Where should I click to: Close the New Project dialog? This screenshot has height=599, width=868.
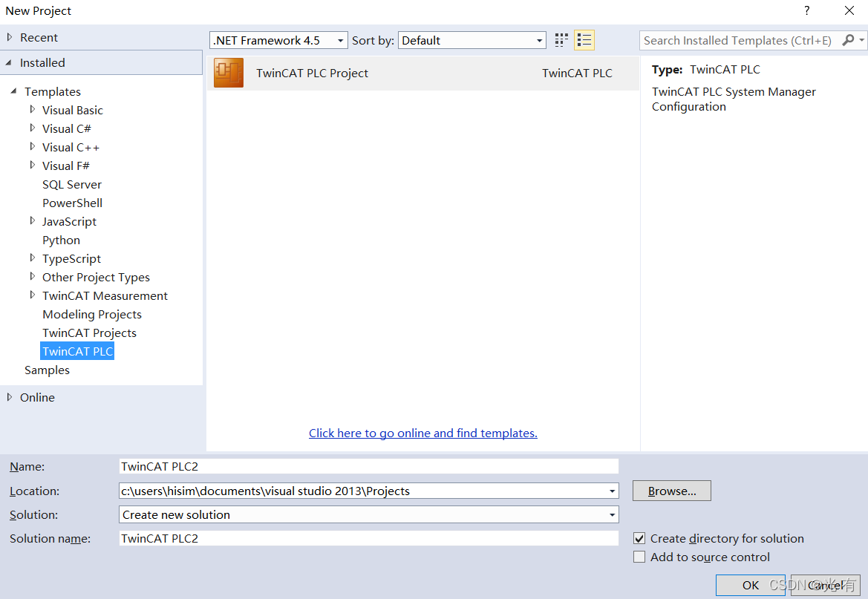coord(849,10)
